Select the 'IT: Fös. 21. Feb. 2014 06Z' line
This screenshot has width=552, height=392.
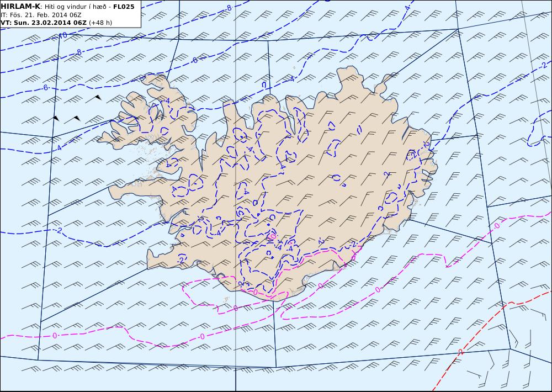click(x=41, y=15)
